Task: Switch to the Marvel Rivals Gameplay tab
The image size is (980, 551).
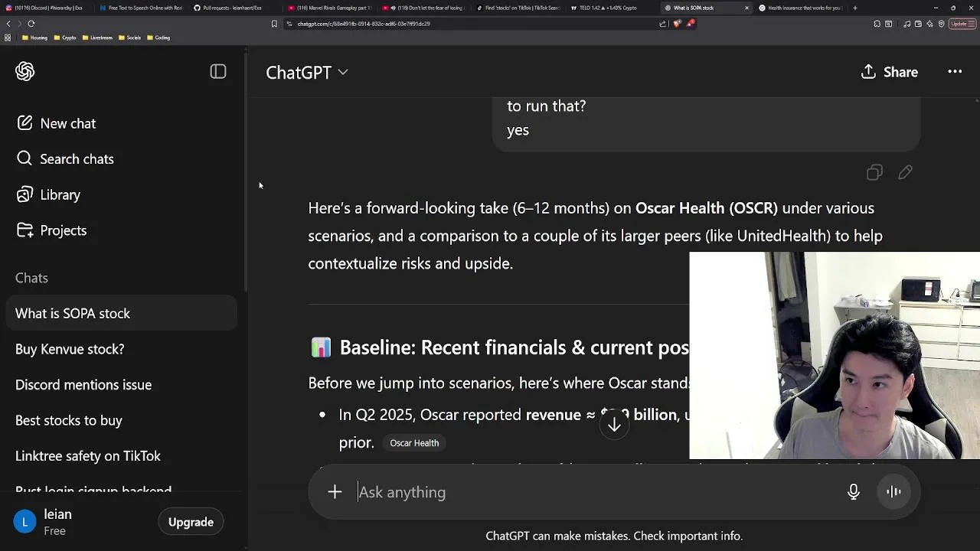Action: [x=330, y=8]
